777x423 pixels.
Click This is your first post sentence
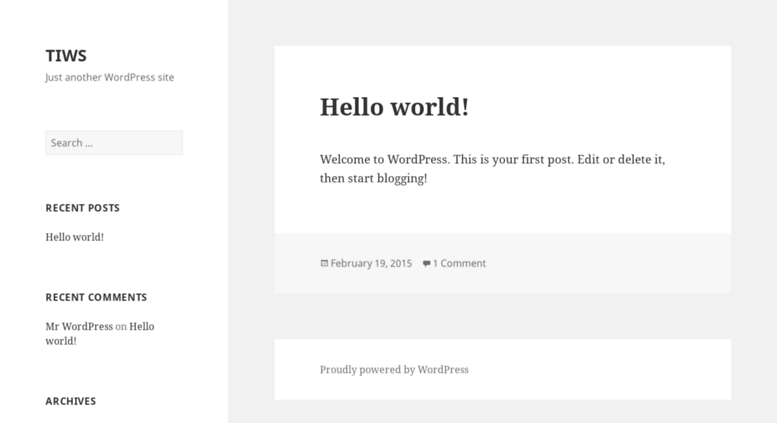[514, 159]
